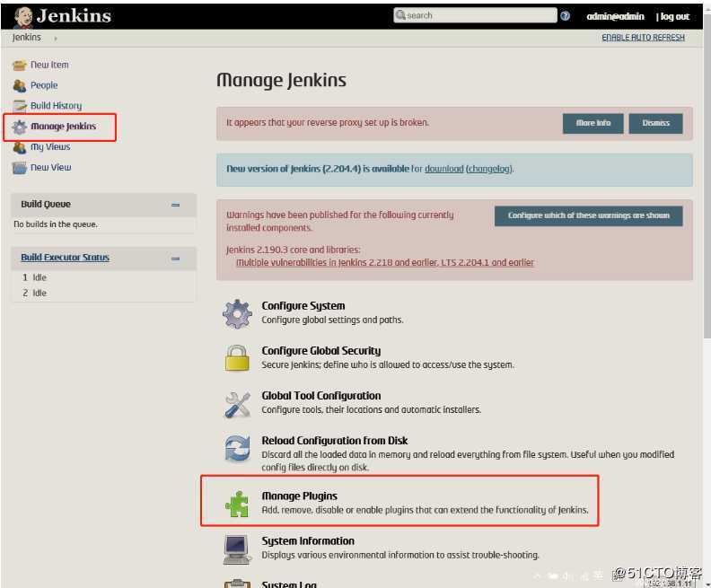This screenshot has height=588, width=711.
Task: Click 'Jenkins 2.190.3 core and libraries:' text
Action: 293,250
